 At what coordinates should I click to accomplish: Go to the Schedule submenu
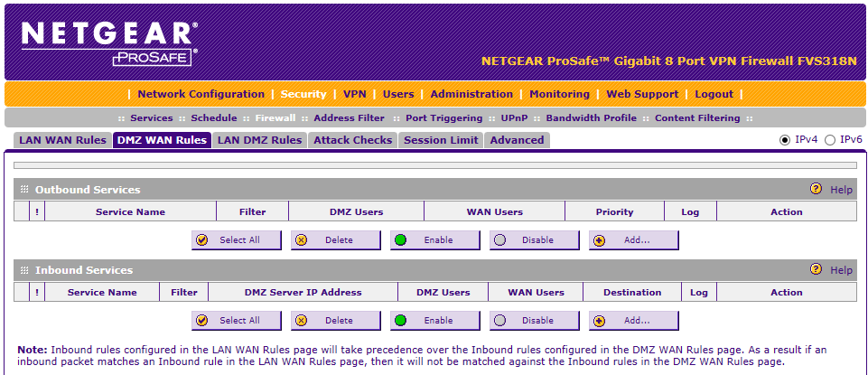pos(214,118)
